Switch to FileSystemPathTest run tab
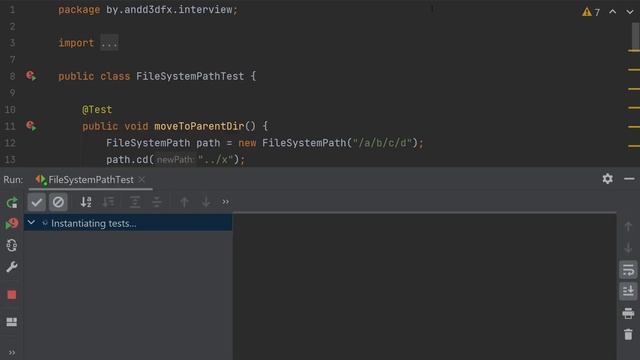Screen dimensions: 640x360 click(x=91, y=180)
